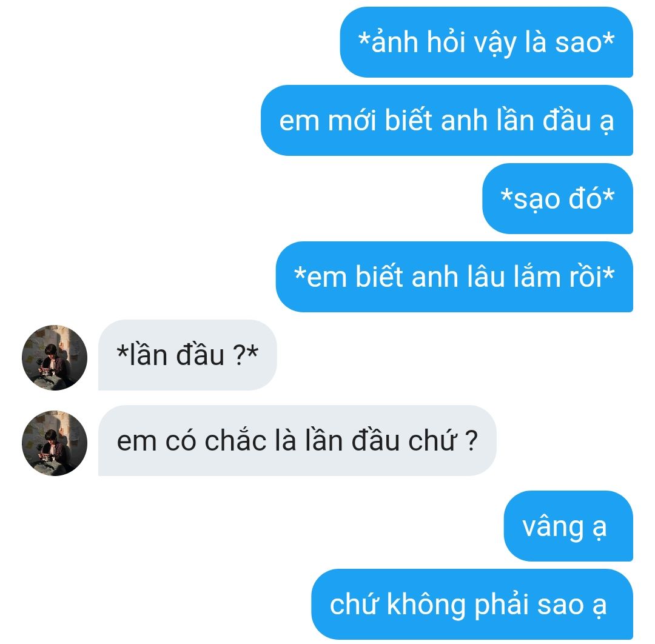This screenshot has height=644, width=655.
Task: Open avatar beside 'em có chắc là lần đầu' message
Action: (x=55, y=443)
